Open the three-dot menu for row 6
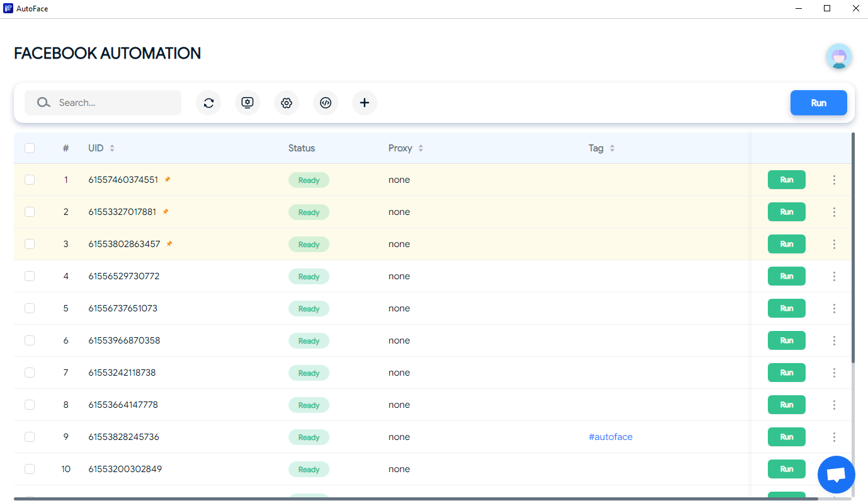 [x=835, y=340]
